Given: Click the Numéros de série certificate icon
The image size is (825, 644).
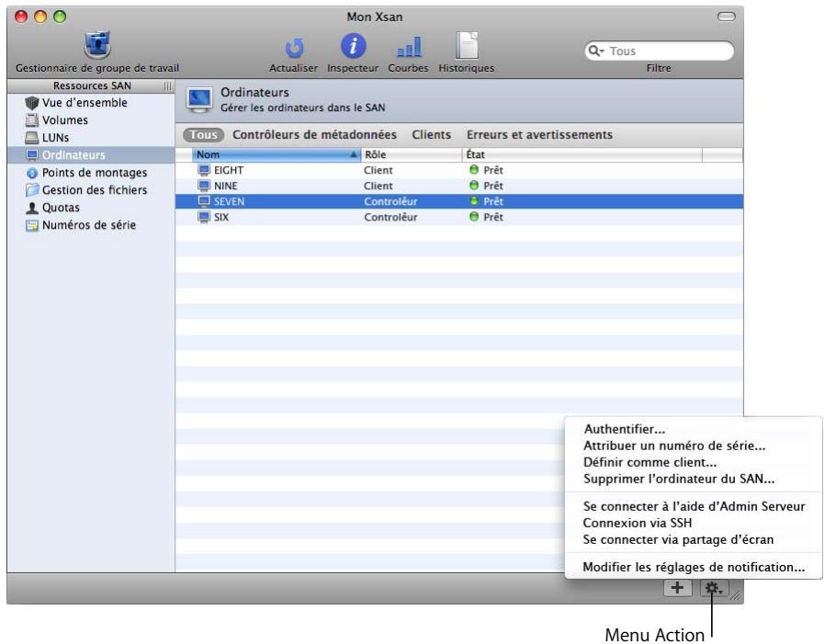Looking at the screenshot, I should [32, 226].
